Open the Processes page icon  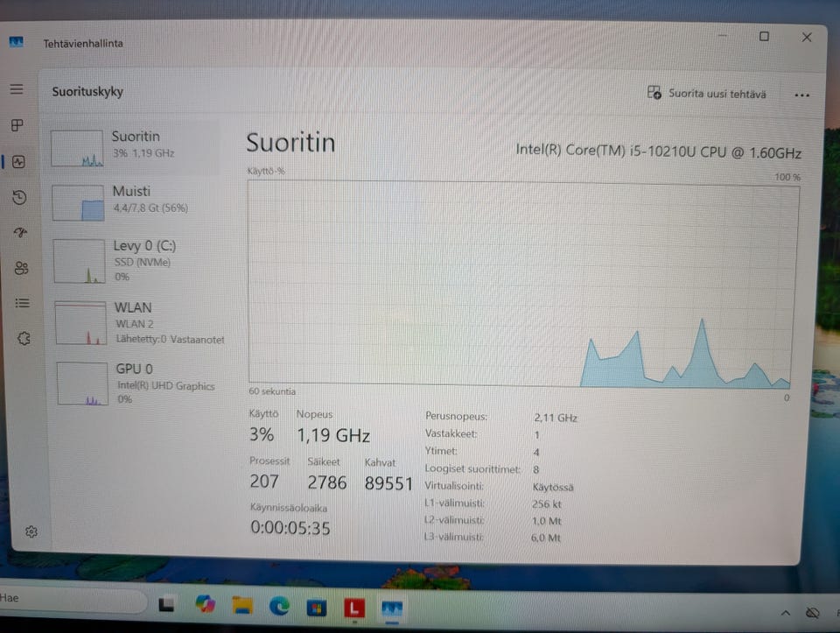tap(17, 125)
